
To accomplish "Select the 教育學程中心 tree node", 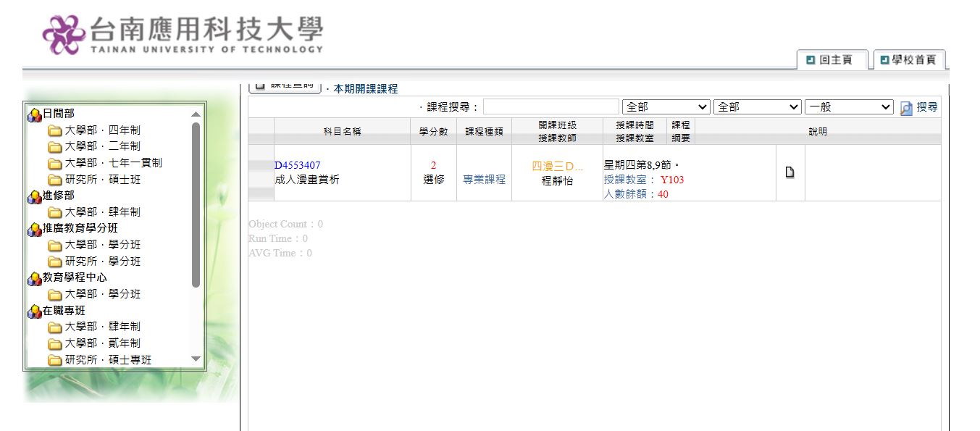I will tap(75, 277).
